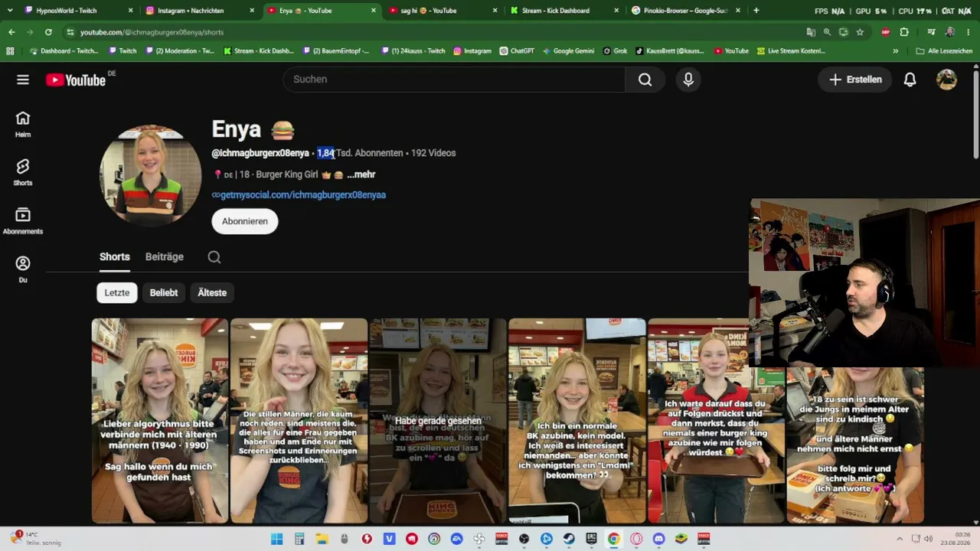
Task: Open the Google Gemini bookmark
Action: (568, 51)
